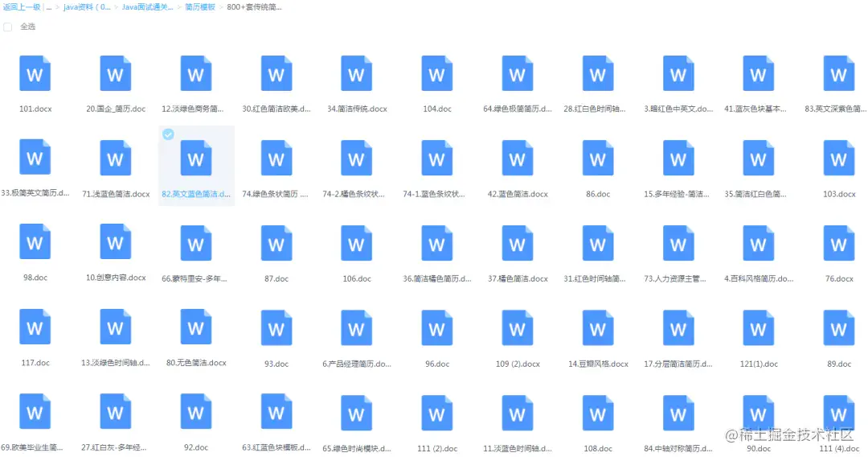The image size is (868, 457).
Task: Click filename 35.简洁红白色简
Action: (x=755, y=194)
